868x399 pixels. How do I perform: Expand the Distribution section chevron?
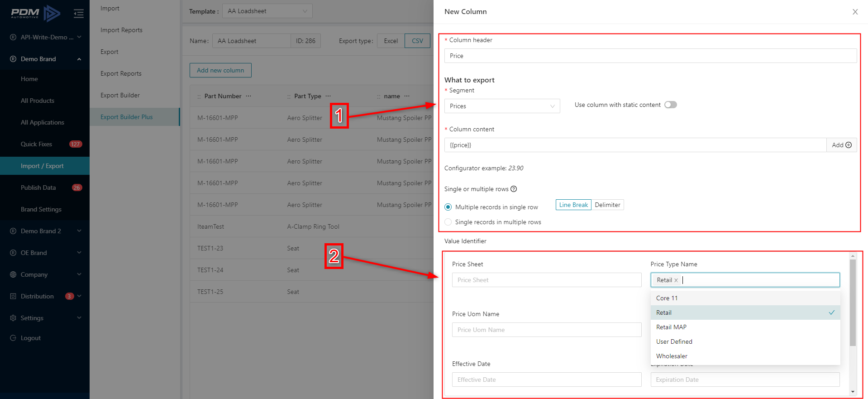pos(79,296)
